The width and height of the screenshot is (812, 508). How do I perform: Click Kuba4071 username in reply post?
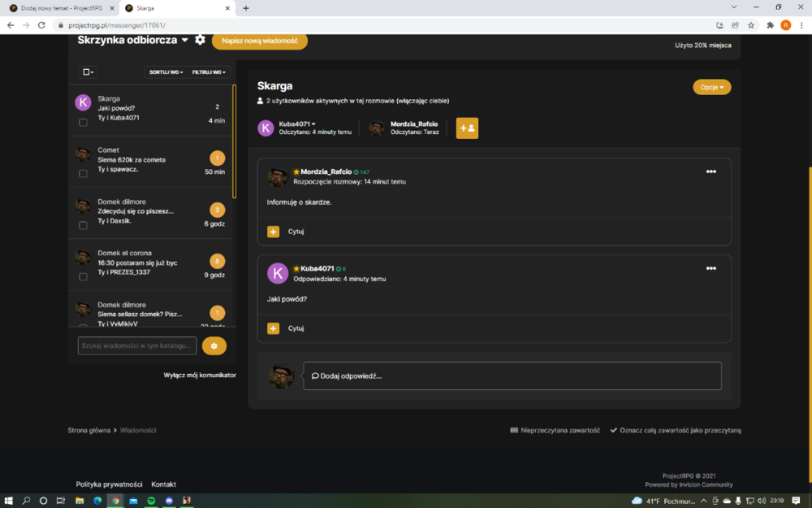point(317,268)
